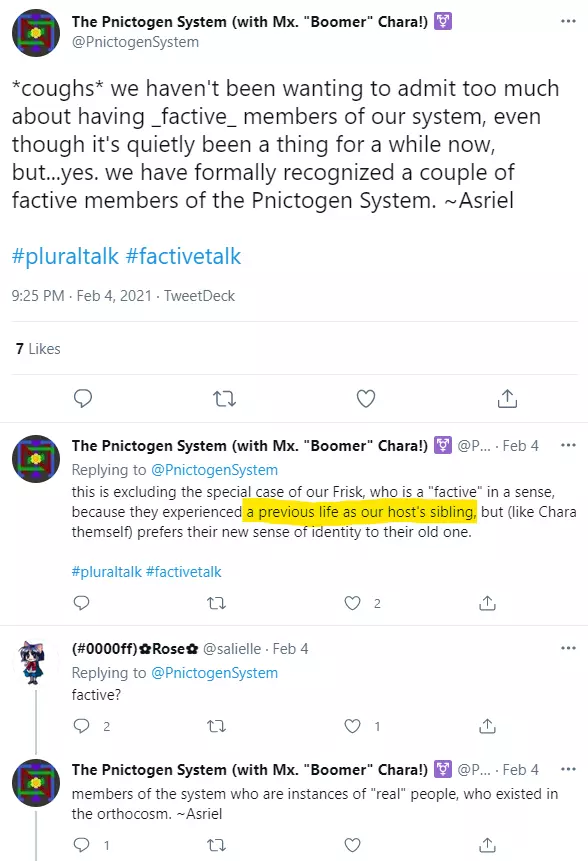Open Rose's profile avatar
Screen dimensions: 588x861
pyautogui.click(x=33, y=663)
